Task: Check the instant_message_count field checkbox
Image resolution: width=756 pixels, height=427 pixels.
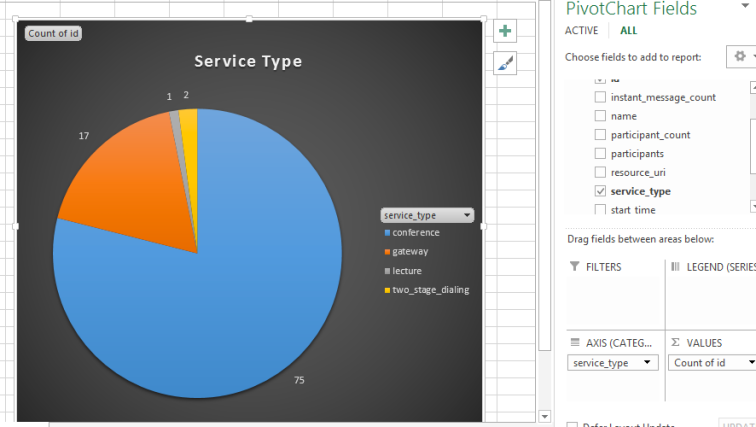Action: [x=600, y=97]
